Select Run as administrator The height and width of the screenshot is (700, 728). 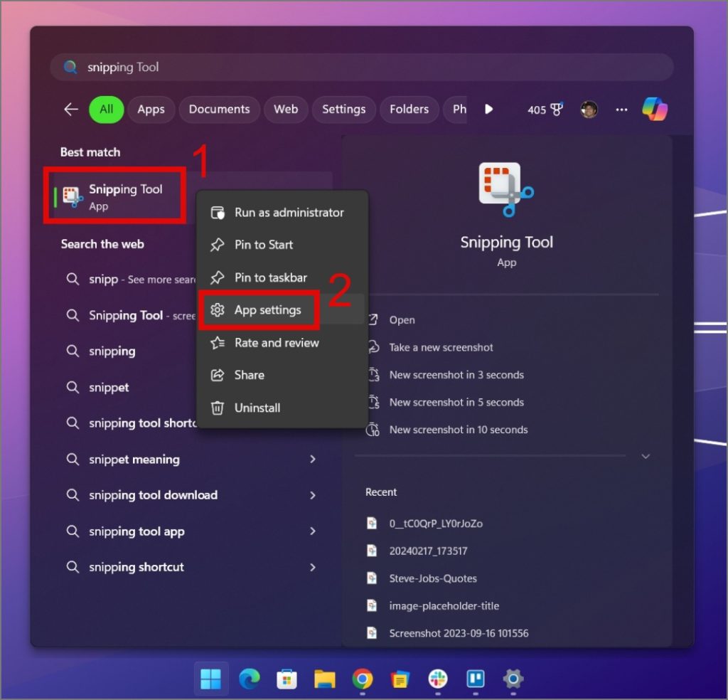pos(282,212)
